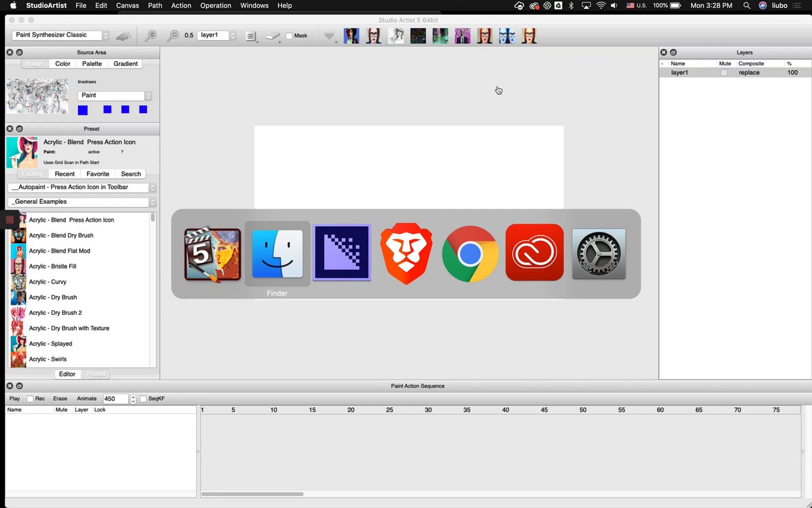
Task: Select System Preferences in app switcher
Action: click(599, 254)
